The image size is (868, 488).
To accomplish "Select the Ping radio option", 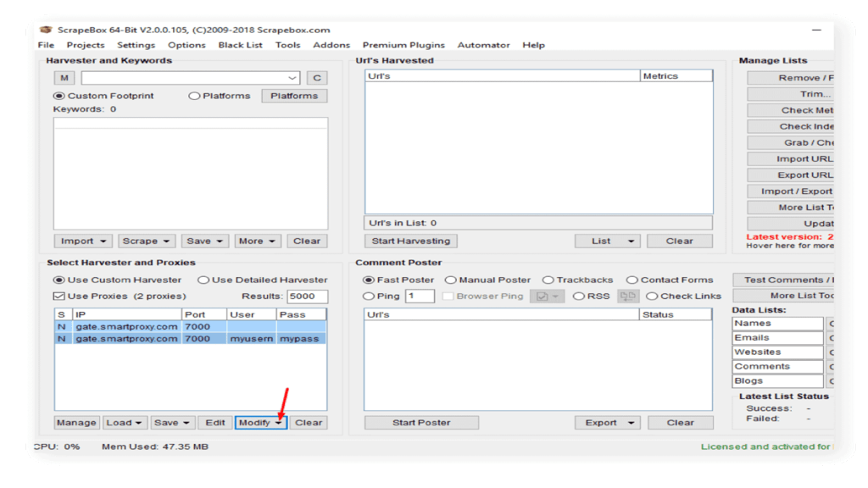I will [x=381, y=296].
